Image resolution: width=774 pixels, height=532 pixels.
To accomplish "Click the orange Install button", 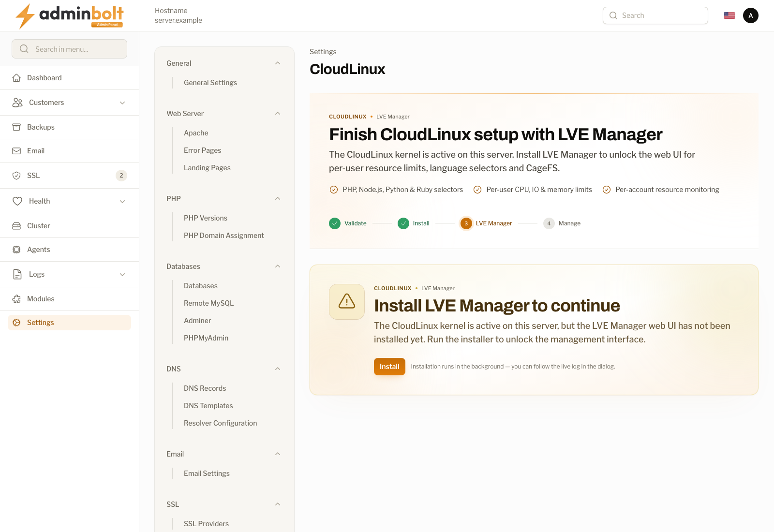I will point(389,367).
